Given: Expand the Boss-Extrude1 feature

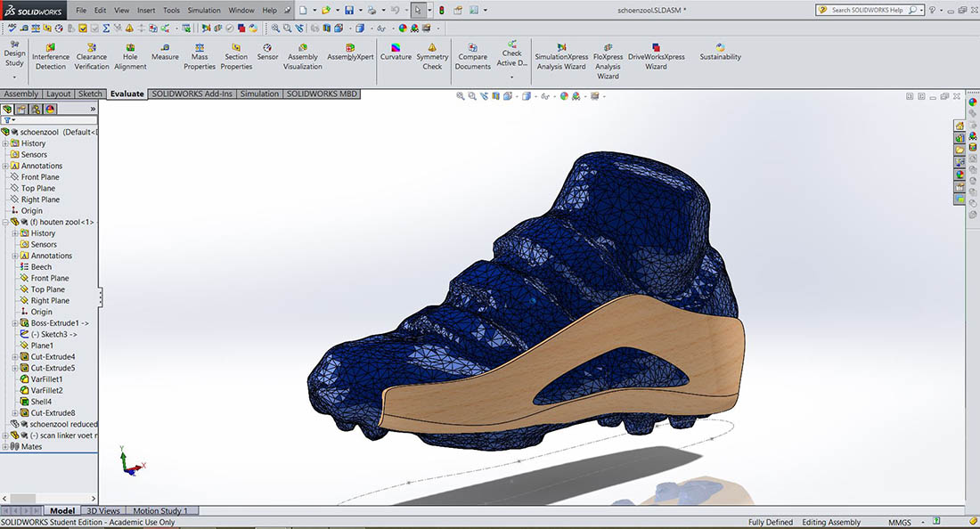Looking at the screenshot, I should click(15, 323).
